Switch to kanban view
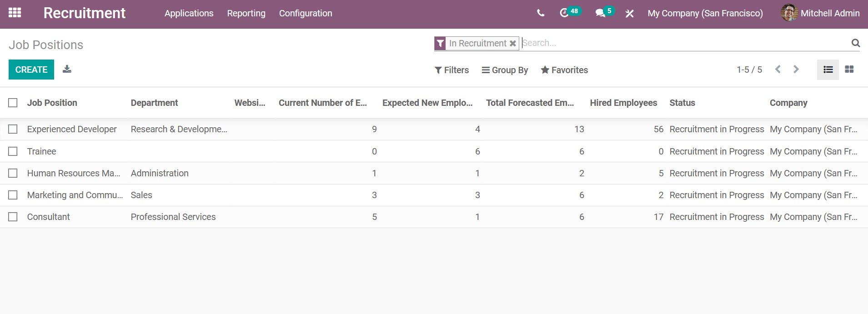The height and width of the screenshot is (314, 868). pos(849,70)
